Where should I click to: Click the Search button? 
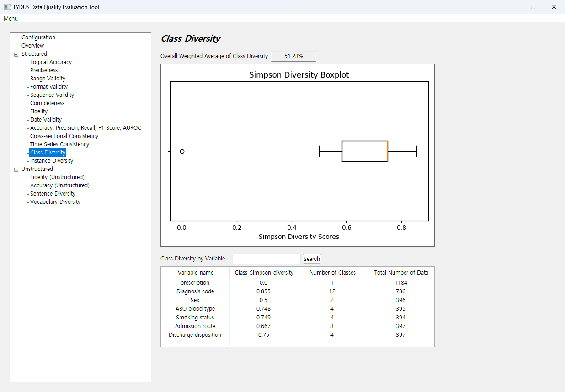pos(312,259)
